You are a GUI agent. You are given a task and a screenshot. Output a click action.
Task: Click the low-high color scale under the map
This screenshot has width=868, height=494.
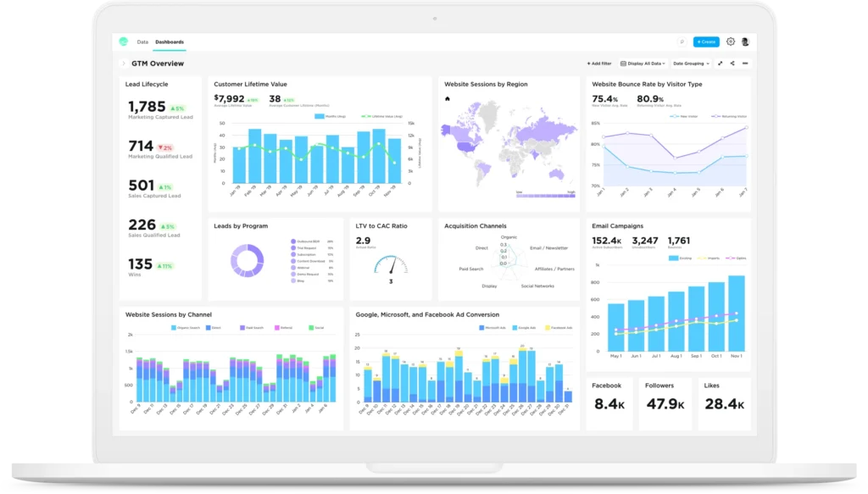546,195
